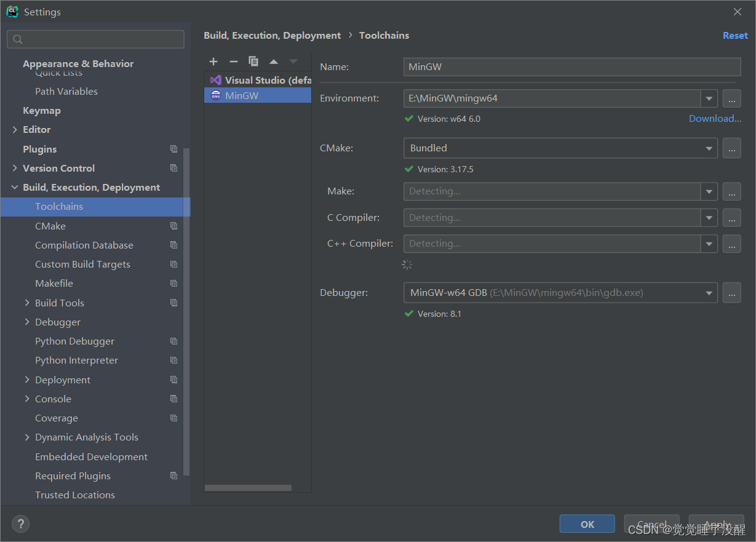Open the Debugger MinGW-w64 GDB dropdown

(x=709, y=293)
